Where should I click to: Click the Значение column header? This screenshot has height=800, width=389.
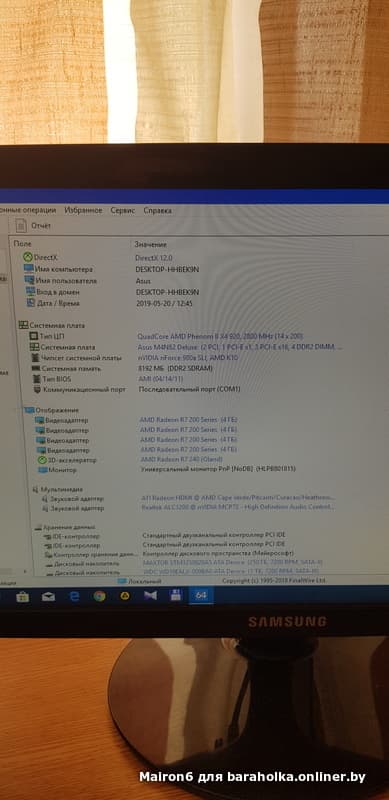(x=151, y=244)
